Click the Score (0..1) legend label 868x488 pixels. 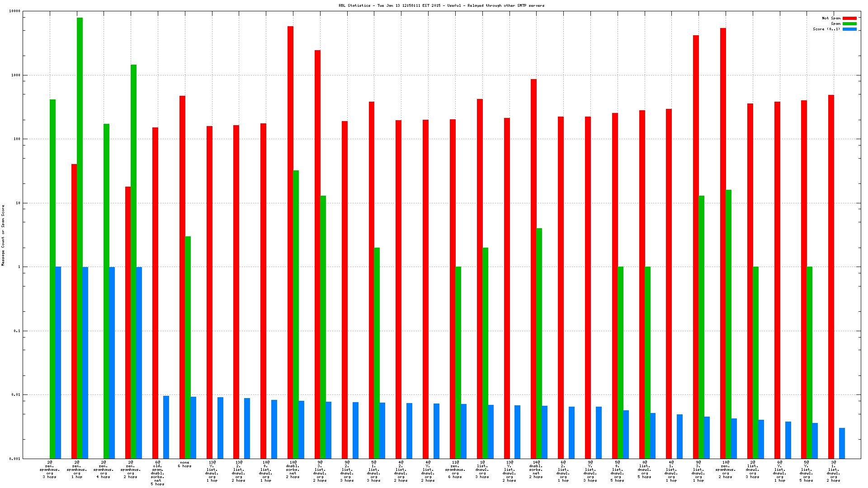(826, 29)
